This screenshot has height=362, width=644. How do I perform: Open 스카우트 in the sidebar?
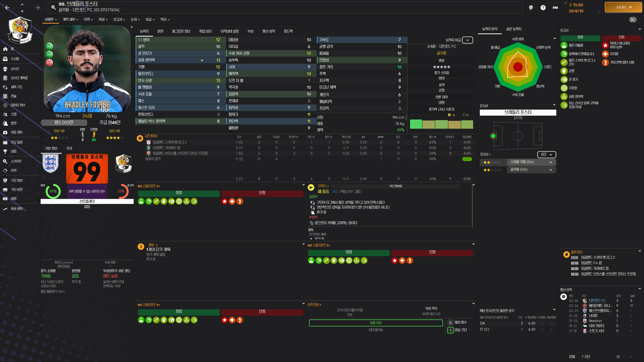[x=16, y=161]
